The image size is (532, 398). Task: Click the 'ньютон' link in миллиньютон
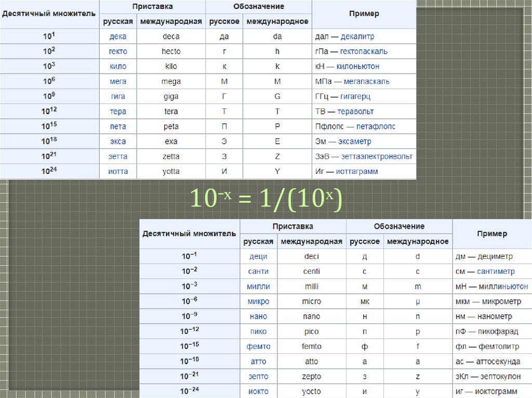pyautogui.click(x=514, y=286)
